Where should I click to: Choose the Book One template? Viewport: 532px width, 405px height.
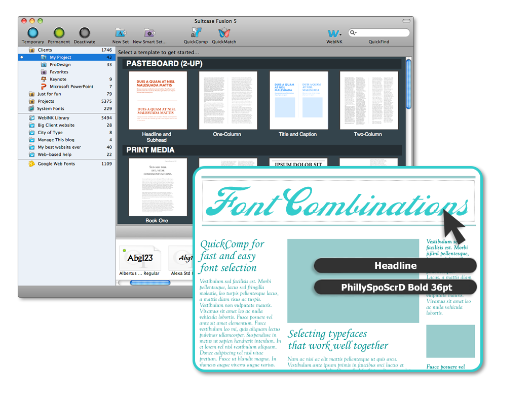tap(158, 187)
